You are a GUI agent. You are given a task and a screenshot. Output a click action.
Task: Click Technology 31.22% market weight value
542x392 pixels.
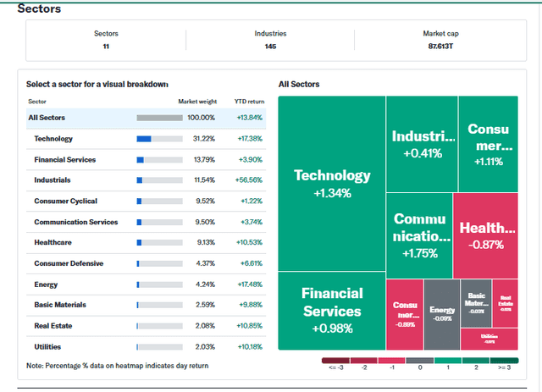(204, 139)
